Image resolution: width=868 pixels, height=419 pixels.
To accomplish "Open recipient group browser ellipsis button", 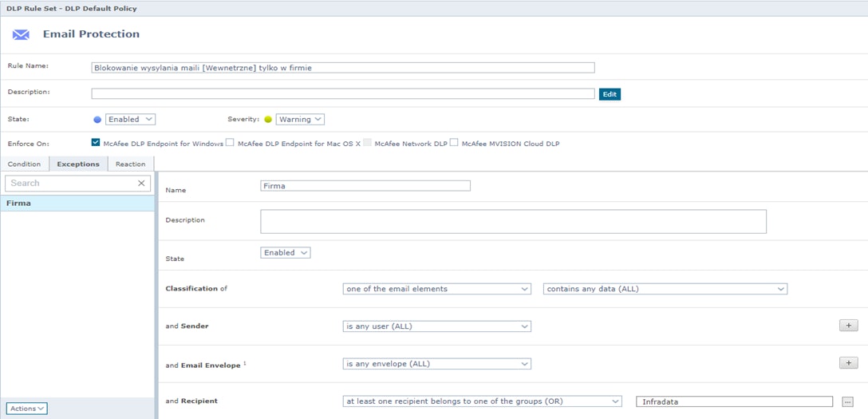I will 847,401.
